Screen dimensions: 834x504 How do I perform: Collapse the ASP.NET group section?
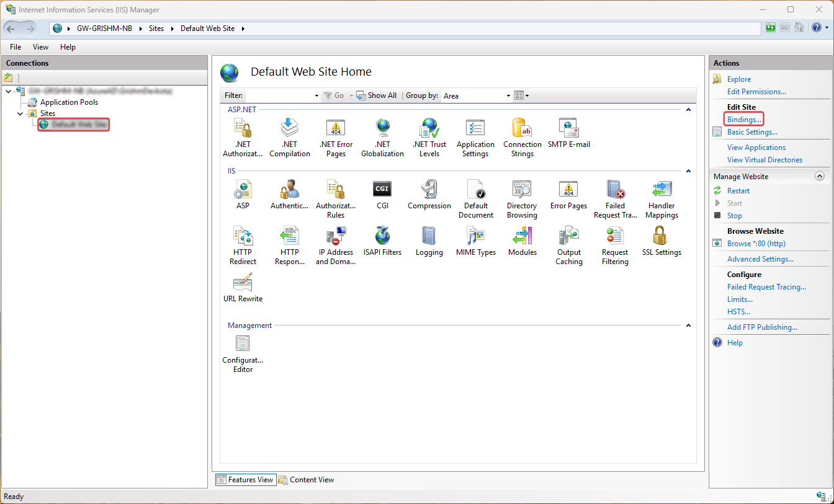[688, 110]
